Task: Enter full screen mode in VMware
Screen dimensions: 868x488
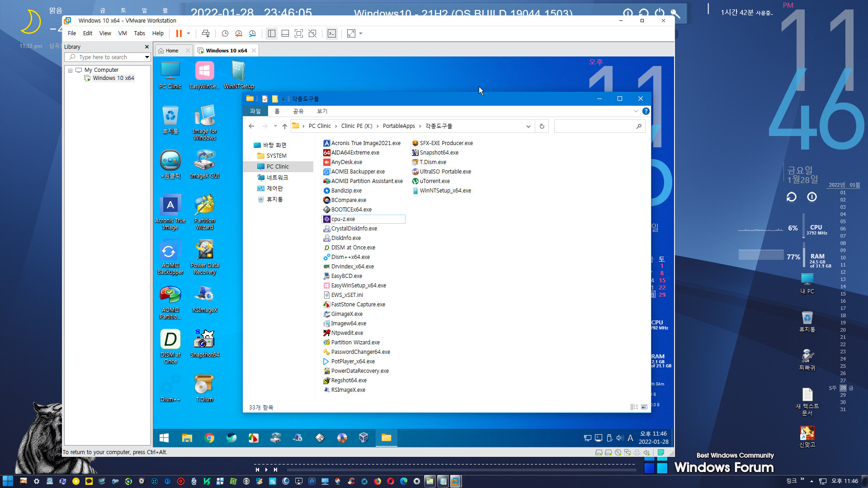Action: coord(299,33)
